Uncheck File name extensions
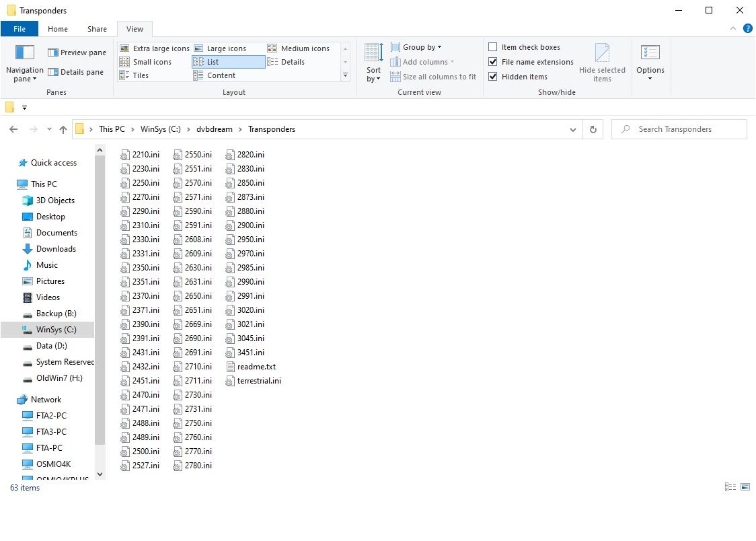 coord(493,62)
